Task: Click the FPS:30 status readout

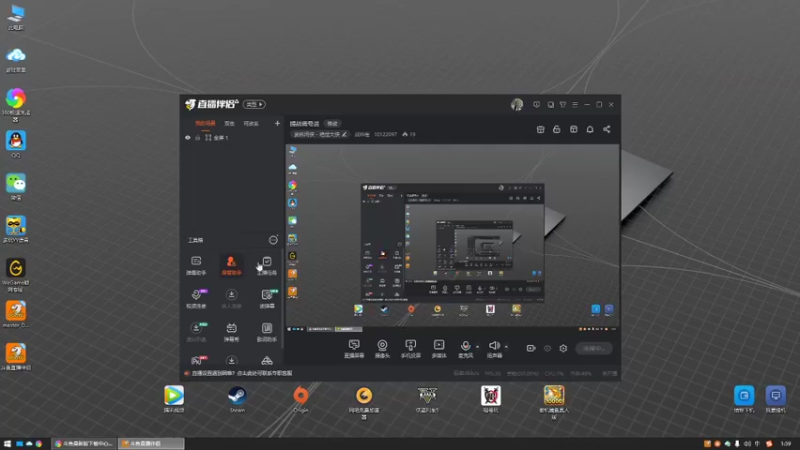Action: point(493,373)
